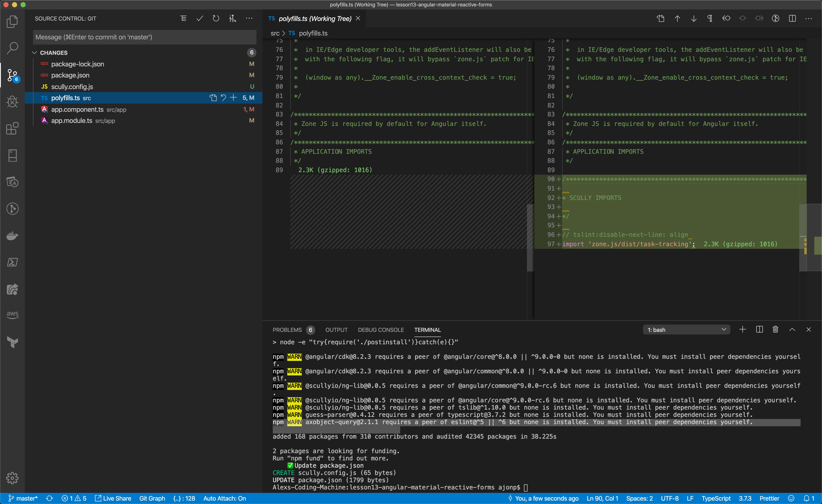Switch to the TERMINAL panel tab
Viewport: 822px width, 504px height.
coord(427,330)
